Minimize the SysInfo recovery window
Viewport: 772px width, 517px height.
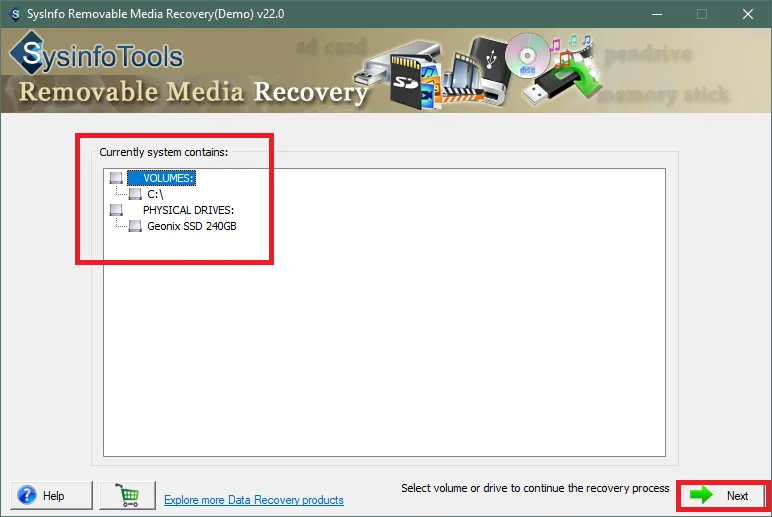pyautogui.click(x=656, y=14)
